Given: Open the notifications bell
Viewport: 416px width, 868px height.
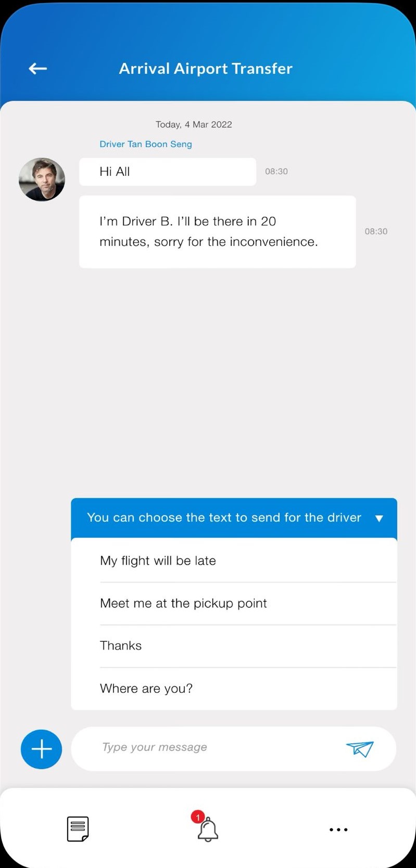Looking at the screenshot, I should coord(208,830).
